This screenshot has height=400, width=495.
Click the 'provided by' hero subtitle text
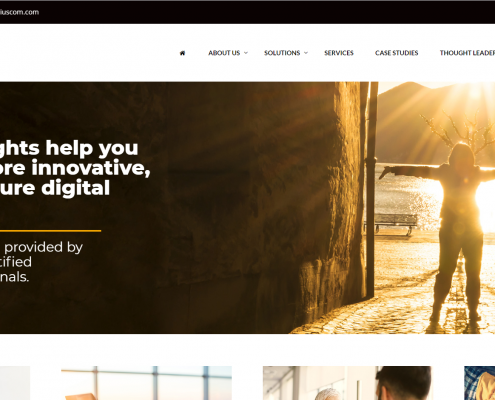[41, 262]
